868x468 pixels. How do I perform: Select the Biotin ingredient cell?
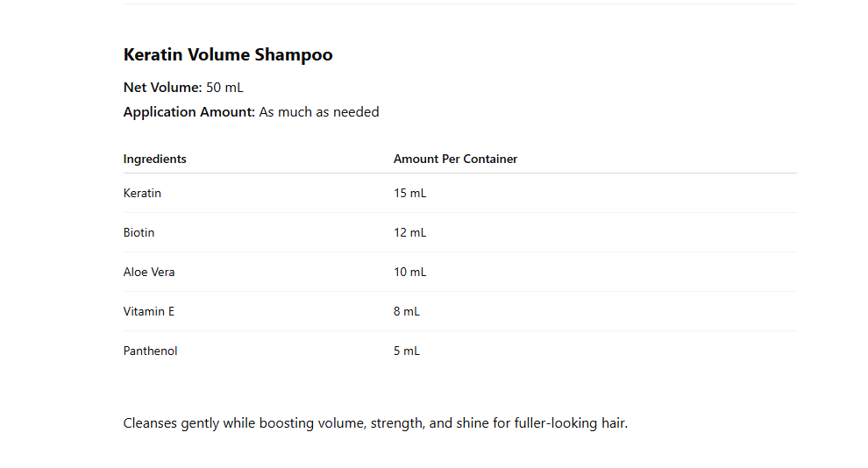pyautogui.click(x=139, y=232)
